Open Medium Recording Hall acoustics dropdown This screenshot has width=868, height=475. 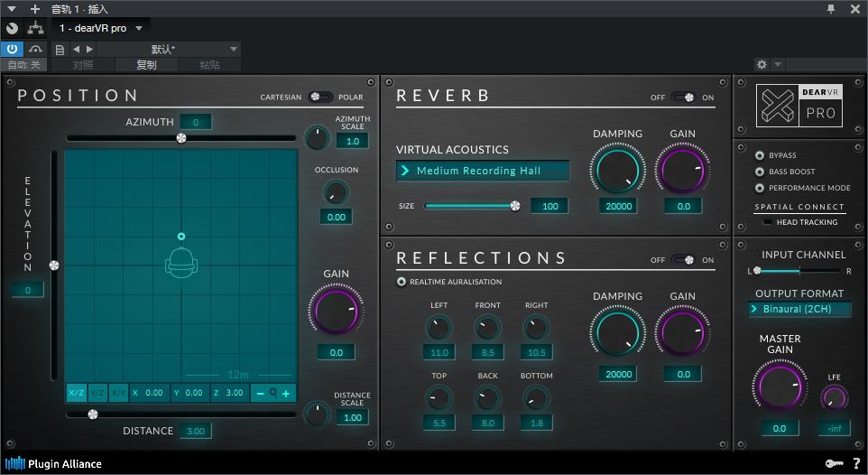pyautogui.click(x=483, y=171)
